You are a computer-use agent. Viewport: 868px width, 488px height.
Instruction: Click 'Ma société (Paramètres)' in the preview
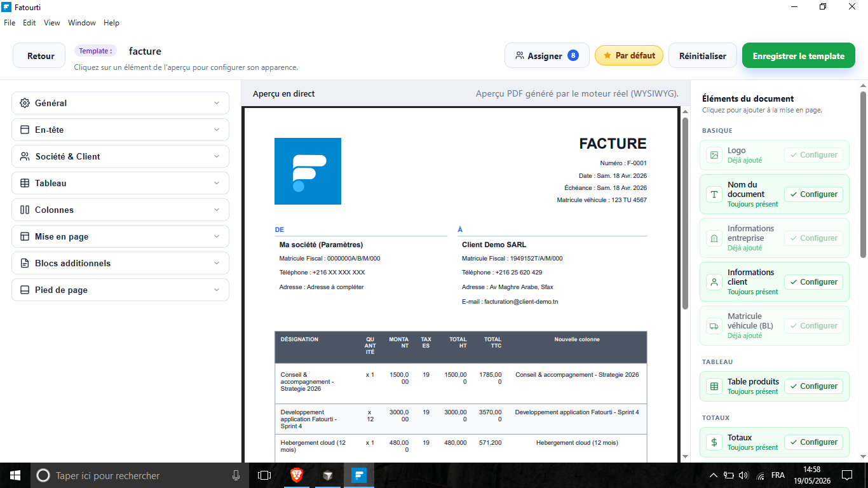point(321,245)
